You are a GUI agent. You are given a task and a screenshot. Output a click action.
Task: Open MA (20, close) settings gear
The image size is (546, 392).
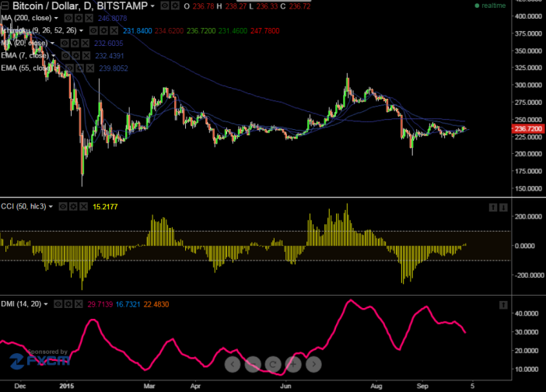75,44
